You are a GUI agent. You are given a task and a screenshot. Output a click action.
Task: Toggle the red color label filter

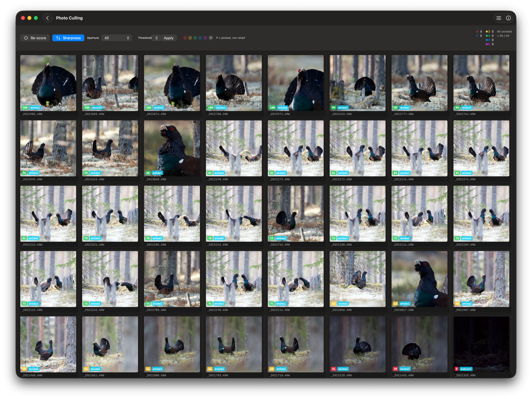coord(185,38)
